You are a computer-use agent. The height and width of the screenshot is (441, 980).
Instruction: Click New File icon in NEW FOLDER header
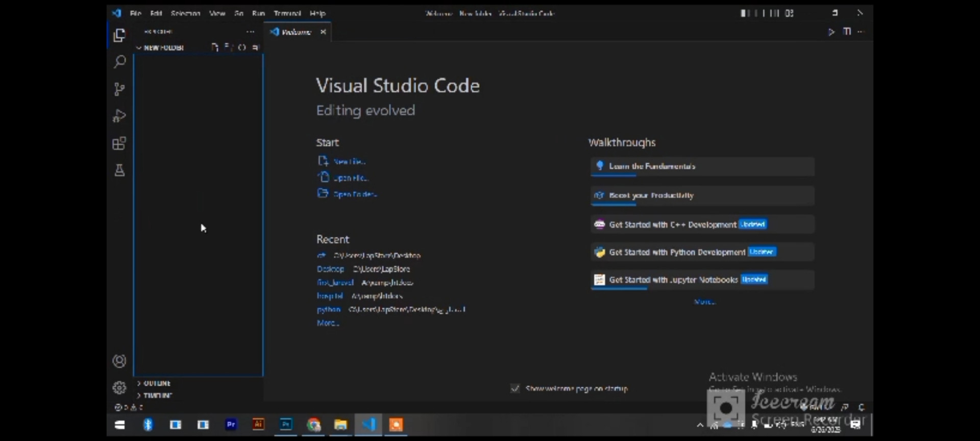pyautogui.click(x=215, y=47)
